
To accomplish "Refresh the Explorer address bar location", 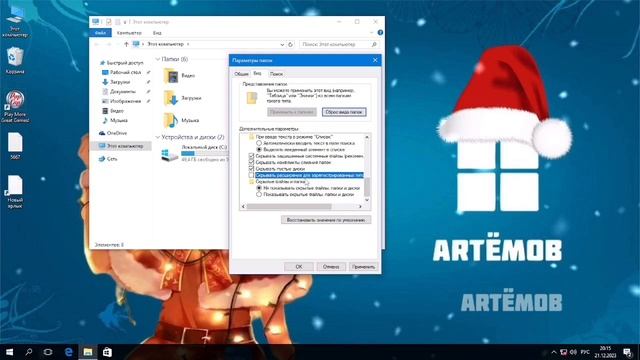I will [x=291, y=44].
